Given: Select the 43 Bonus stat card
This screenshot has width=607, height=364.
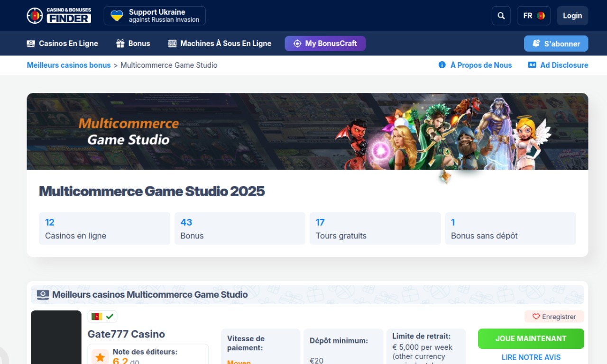Looking at the screenshot, I should tap(240, 228).
